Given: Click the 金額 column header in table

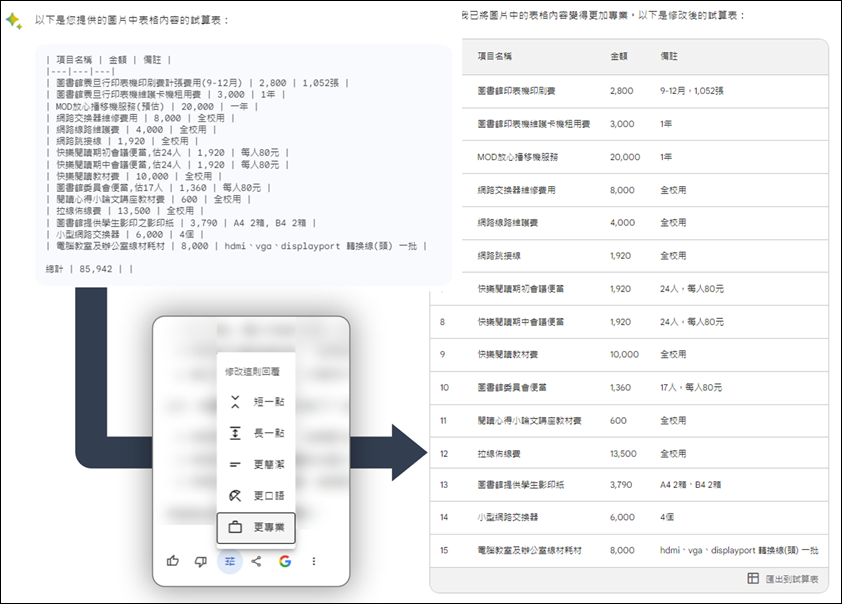Looking at the screenshot, I should click(619, 56).
